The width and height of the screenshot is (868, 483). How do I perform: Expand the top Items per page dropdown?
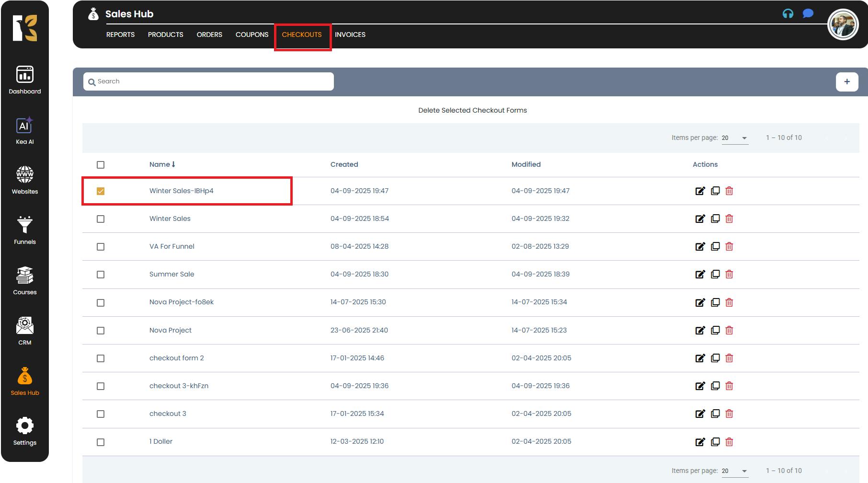point(735,138)
